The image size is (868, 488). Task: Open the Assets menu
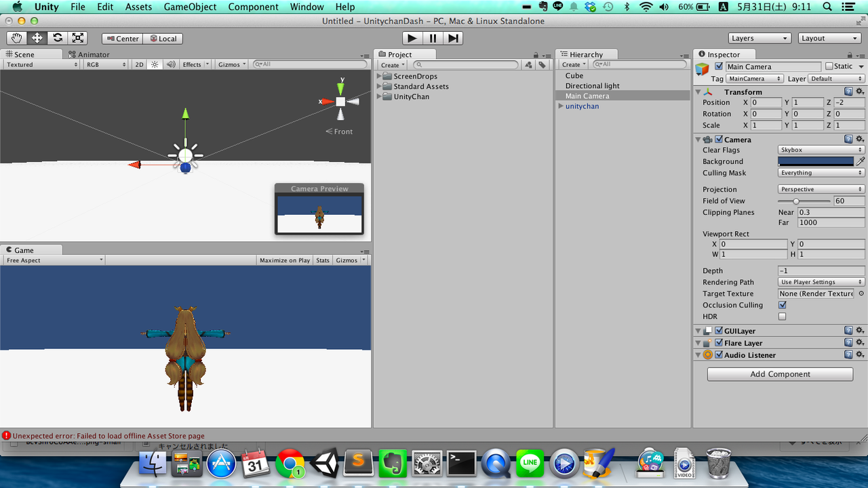(x=138, y=7)
